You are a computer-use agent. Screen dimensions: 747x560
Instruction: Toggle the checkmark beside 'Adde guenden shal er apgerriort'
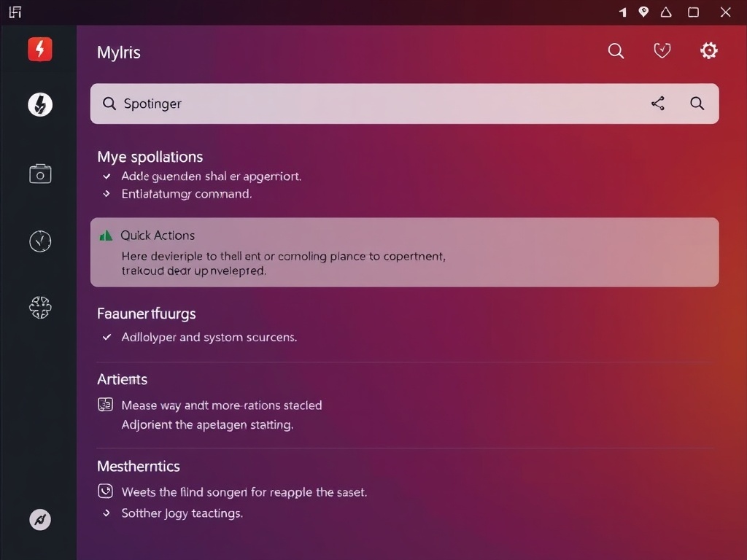(107, 176)
